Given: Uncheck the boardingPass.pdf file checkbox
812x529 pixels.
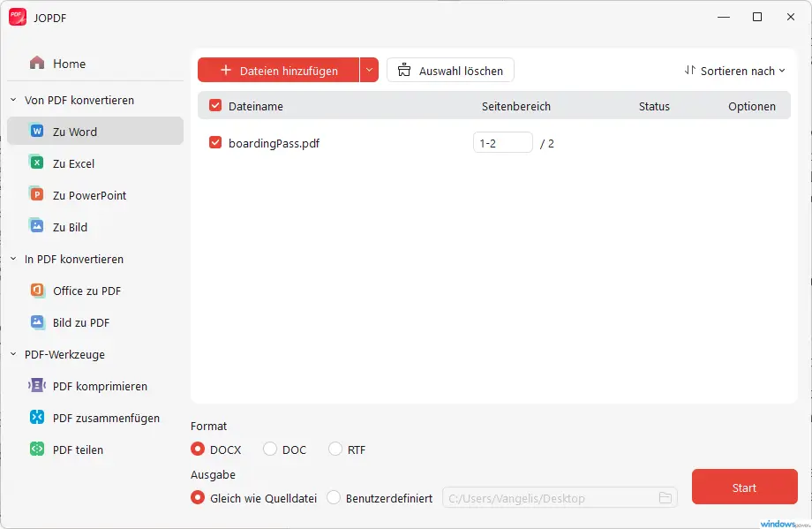Looking at the screenshot, I should pos(214,142).
